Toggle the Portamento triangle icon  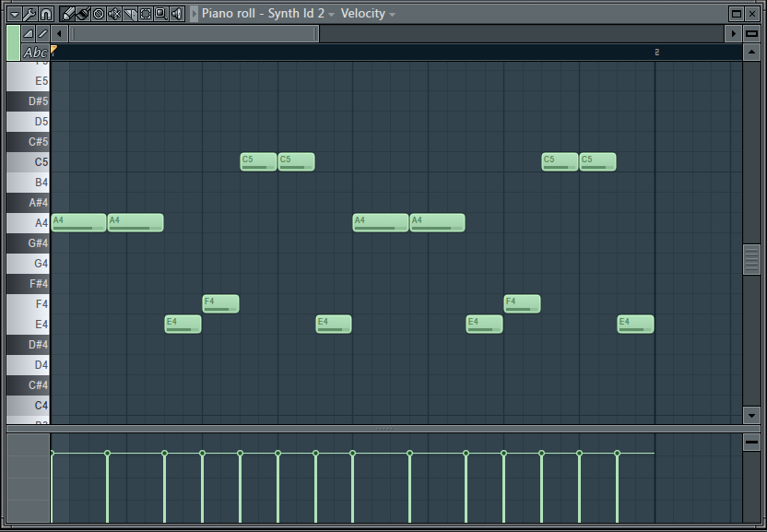pyautogui.click(x=29, y=33)
